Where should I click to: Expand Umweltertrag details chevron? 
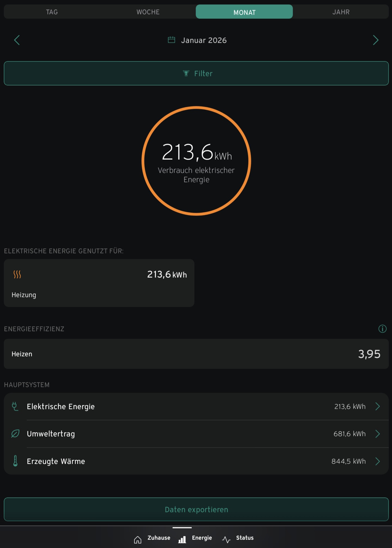point(378,434)
